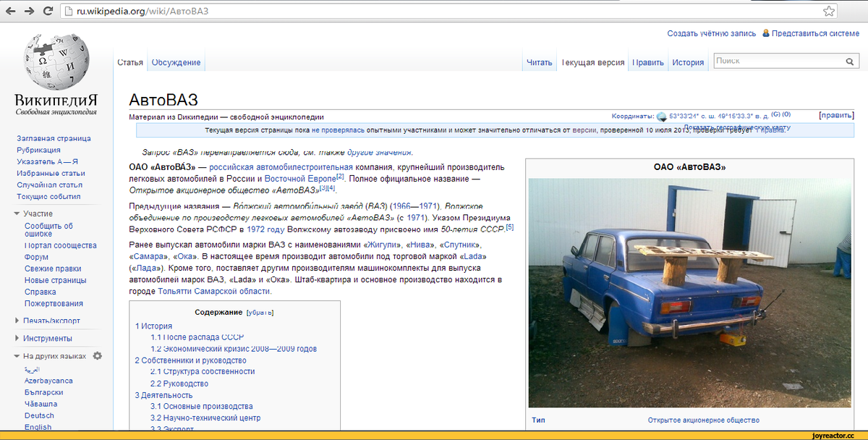Open Заглавная страница in sidebar

tap(54, 138)
